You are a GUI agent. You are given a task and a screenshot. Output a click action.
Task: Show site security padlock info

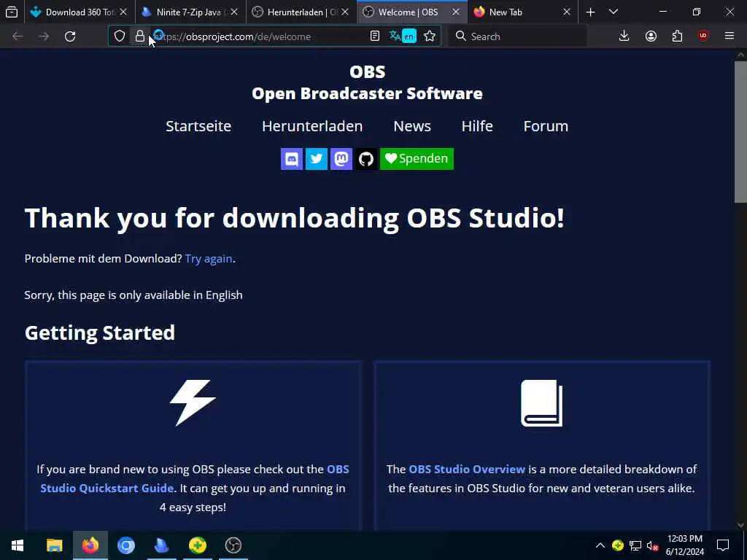click(x=139, y=36)
